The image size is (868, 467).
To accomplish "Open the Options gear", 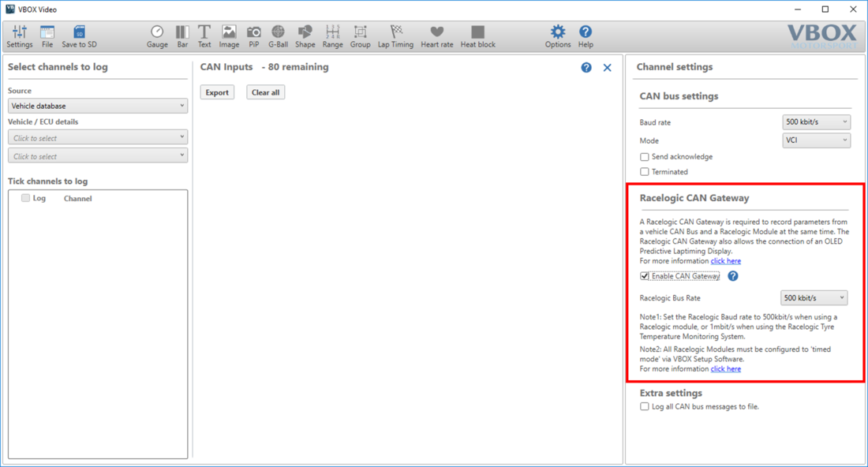I will coord(557,36).
